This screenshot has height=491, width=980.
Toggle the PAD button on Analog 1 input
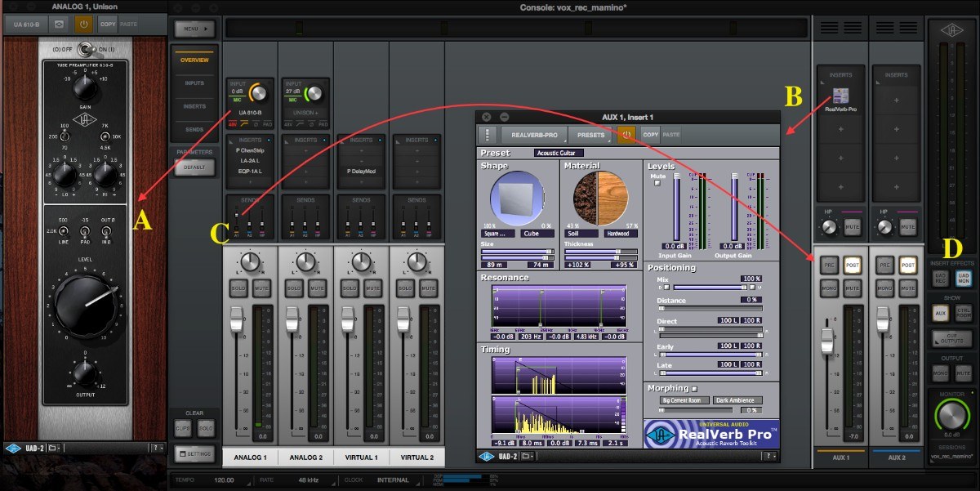tap(268, 124)
